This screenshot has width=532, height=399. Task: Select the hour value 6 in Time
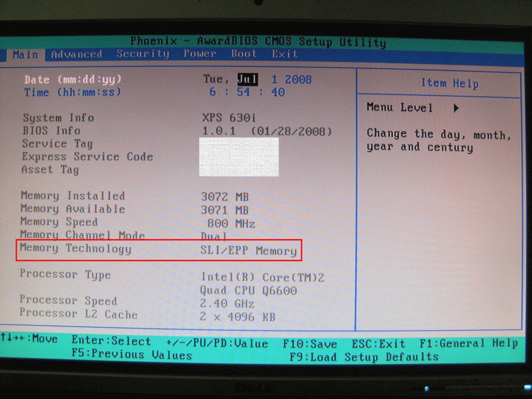[212, 92]
